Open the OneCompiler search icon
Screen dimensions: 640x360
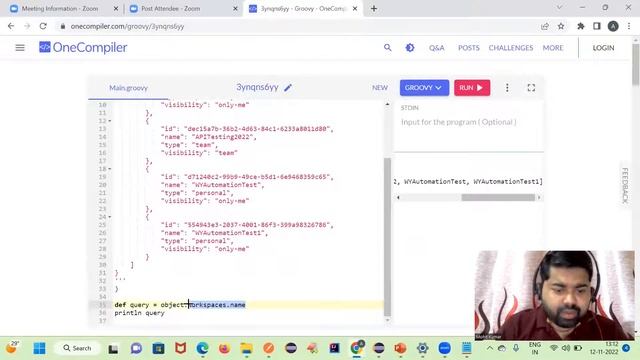coord(387,48)
